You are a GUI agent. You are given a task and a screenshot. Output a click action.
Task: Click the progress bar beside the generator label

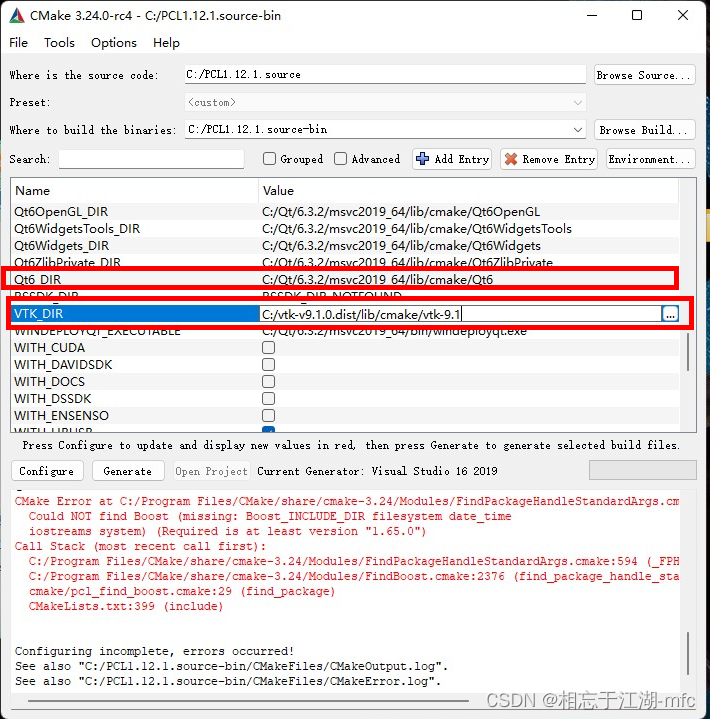click(x=643, y=470)
